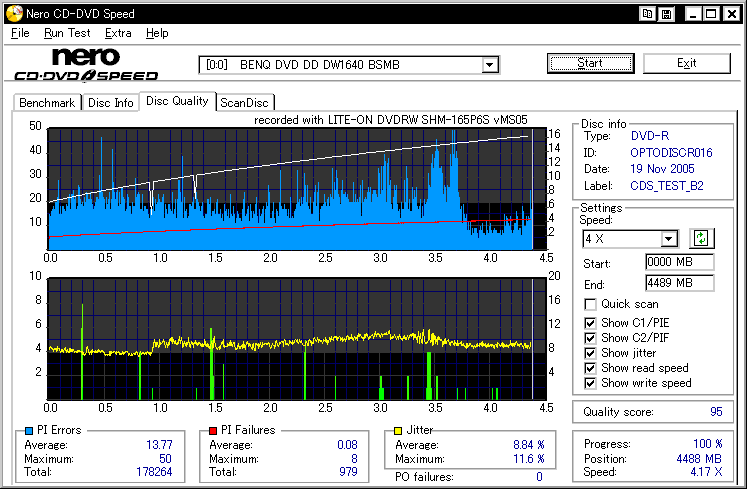This screenshot has width=747, height=489.
Task: Click the copy-to-clipboard icon in the title bar
Action: (648, 14)
